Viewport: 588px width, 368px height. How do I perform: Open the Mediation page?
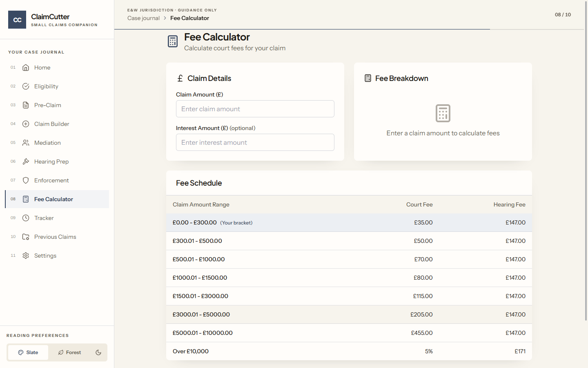coord(57,143)
